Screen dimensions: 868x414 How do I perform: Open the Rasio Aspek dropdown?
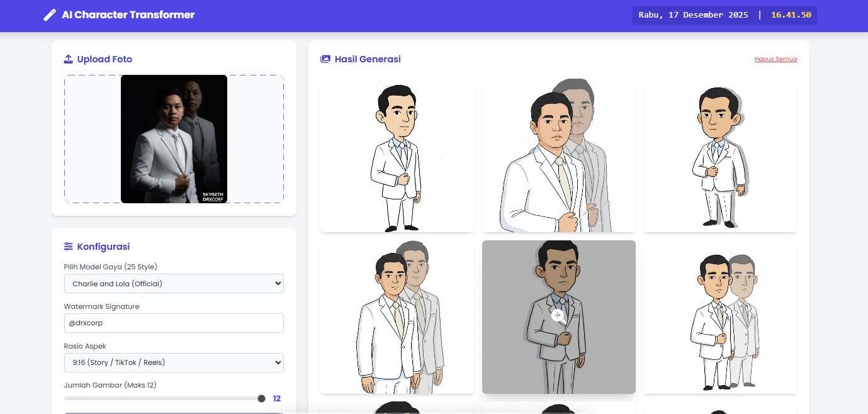(x=174, y=362)
